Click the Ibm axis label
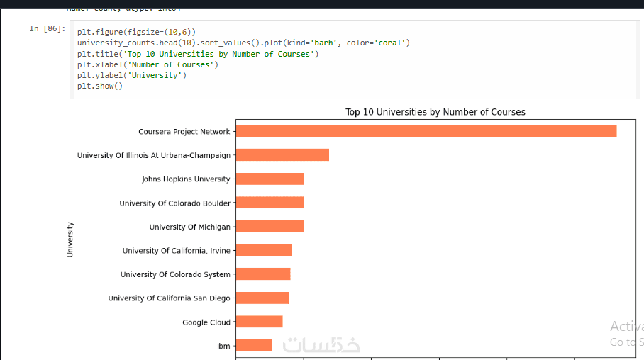The image size is (644, 360). click(x=223, y=346)
